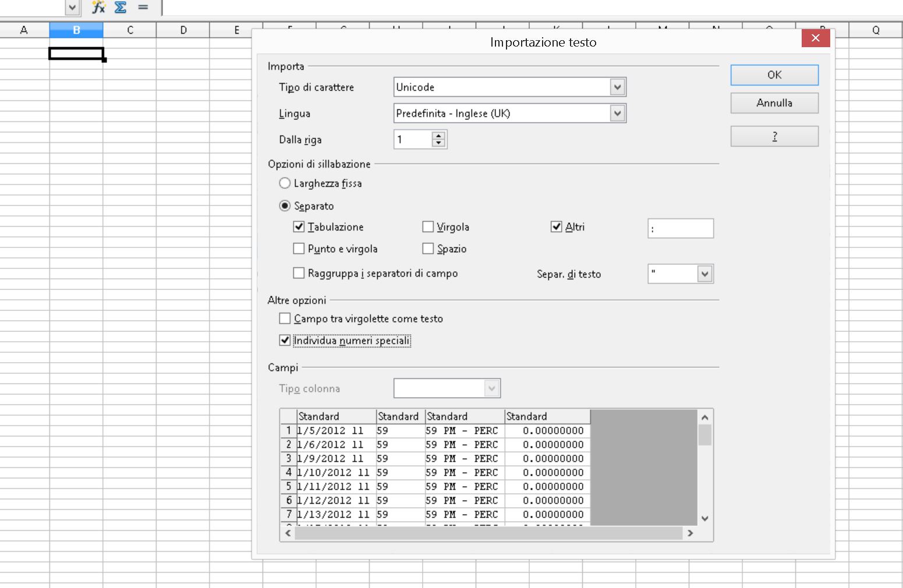Close the Importazione testo dialog
The height and width of the screenshot is (588, 903).
[x=815, y=38]
